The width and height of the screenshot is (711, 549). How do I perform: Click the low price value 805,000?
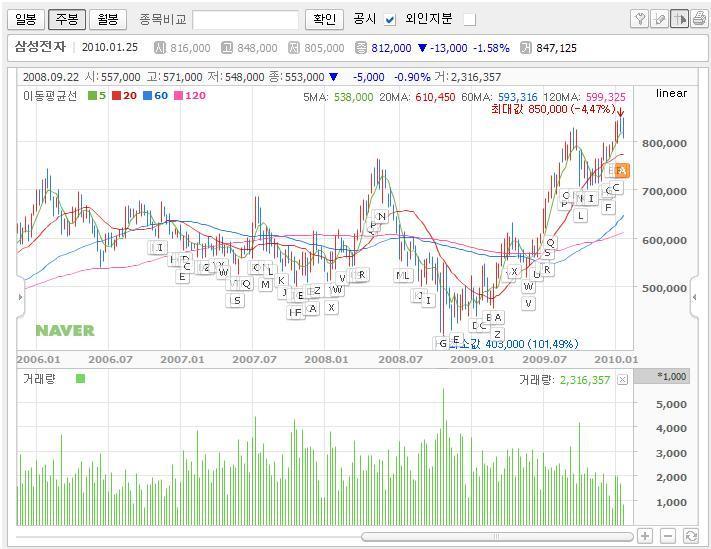pos(324,48)
